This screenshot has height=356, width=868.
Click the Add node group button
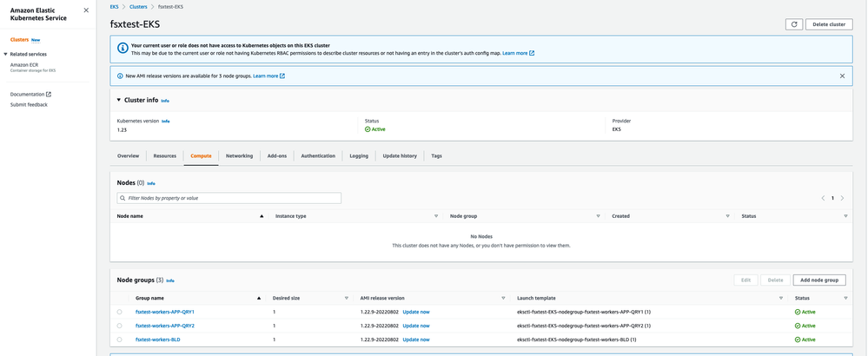[818, 280]
